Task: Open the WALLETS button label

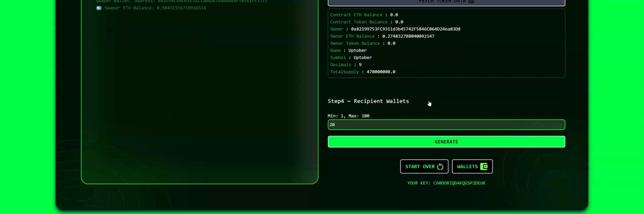Action: (467, 167)
